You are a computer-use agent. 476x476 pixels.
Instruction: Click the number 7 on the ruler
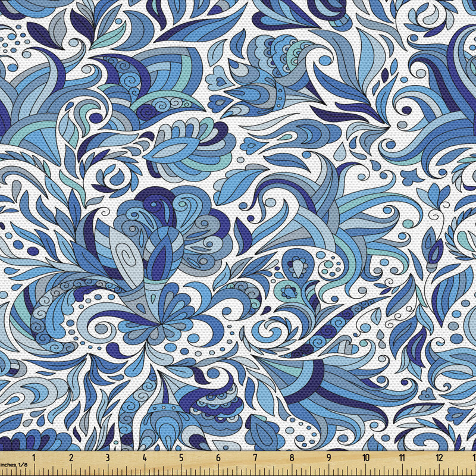pos(255,458)
